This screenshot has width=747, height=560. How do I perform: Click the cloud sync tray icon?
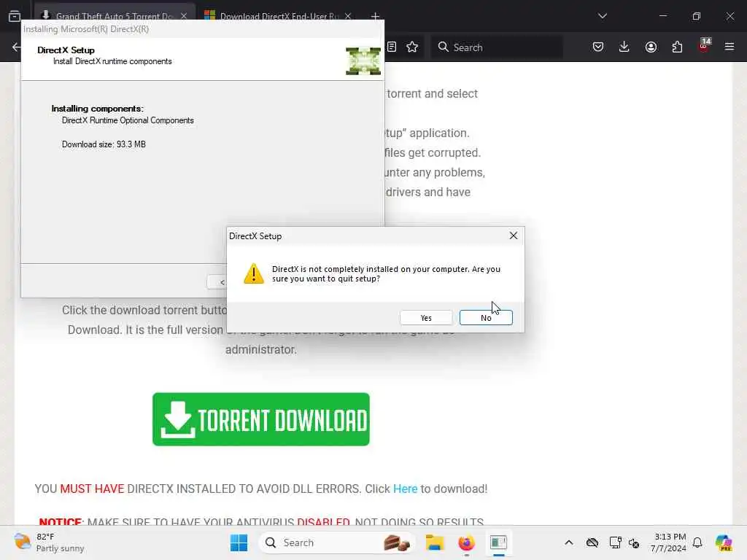tap(592, 542)
